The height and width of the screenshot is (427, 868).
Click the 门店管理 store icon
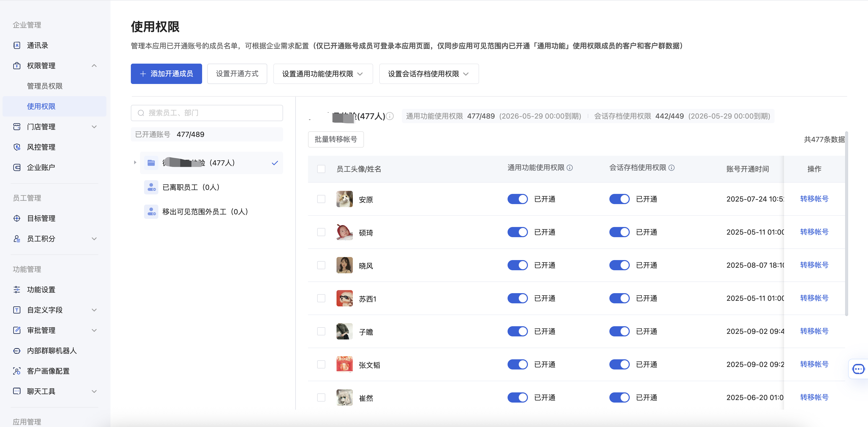click(17, 127)
